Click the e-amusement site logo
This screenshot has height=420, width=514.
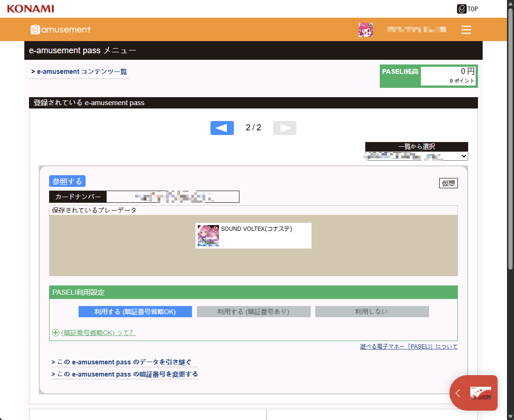tap(61, 29)
